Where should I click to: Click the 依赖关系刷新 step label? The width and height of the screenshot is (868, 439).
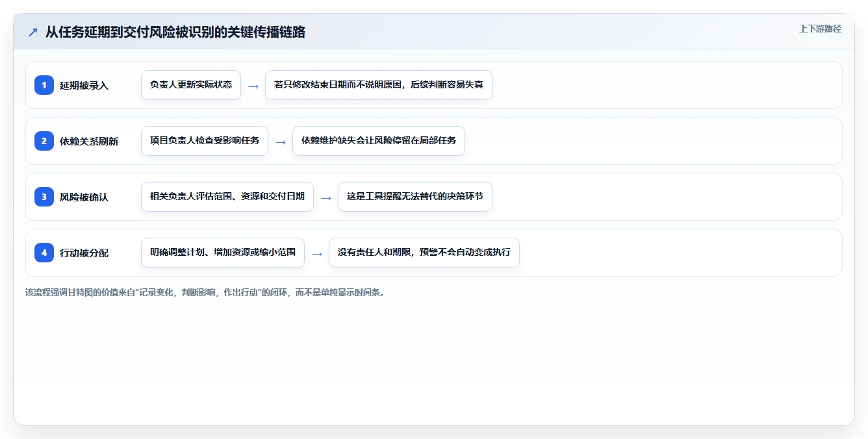pyautogui.click(x=89, y=142)
